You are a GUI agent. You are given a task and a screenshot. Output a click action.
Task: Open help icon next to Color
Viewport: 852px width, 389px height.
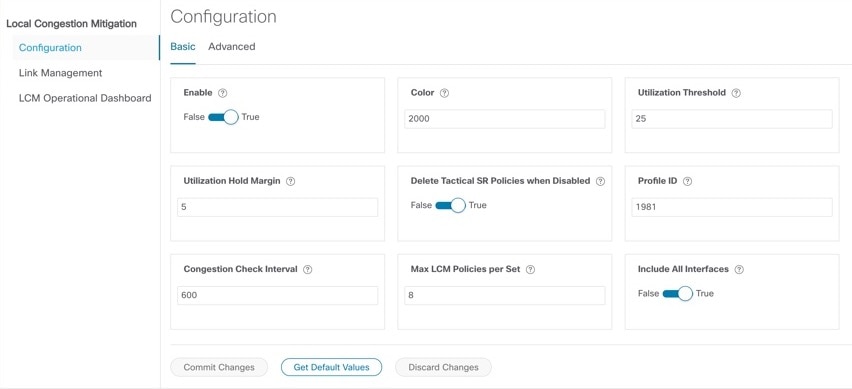click(x=444, y=93)
